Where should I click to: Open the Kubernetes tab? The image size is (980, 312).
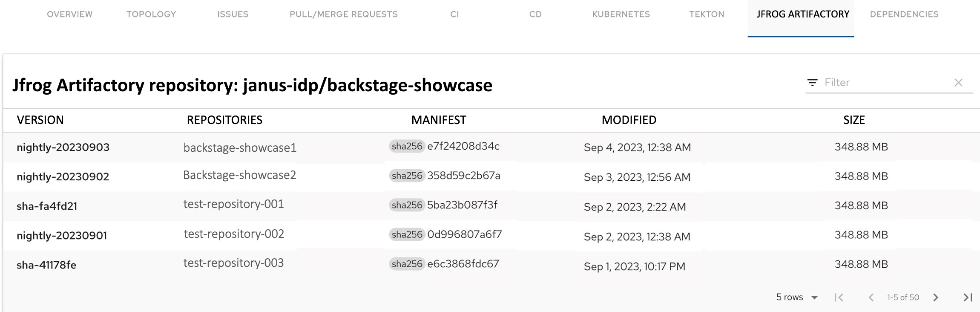(621, 14)
